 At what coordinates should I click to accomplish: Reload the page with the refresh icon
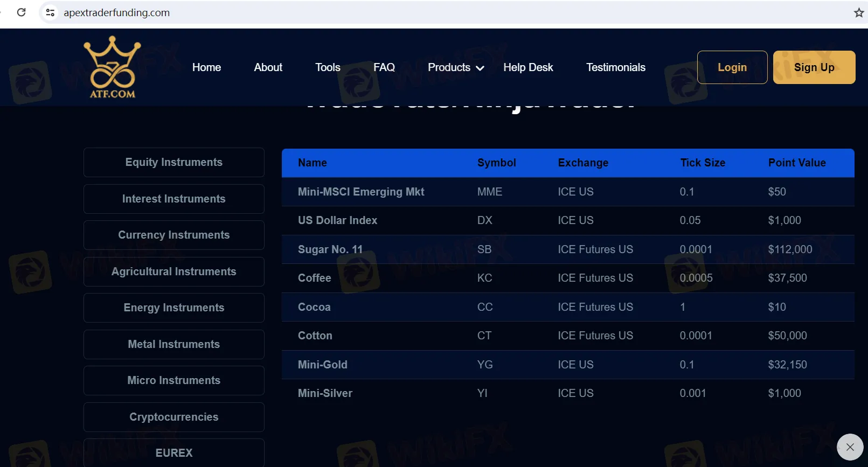pyautogui.click(x=22, y=12)
